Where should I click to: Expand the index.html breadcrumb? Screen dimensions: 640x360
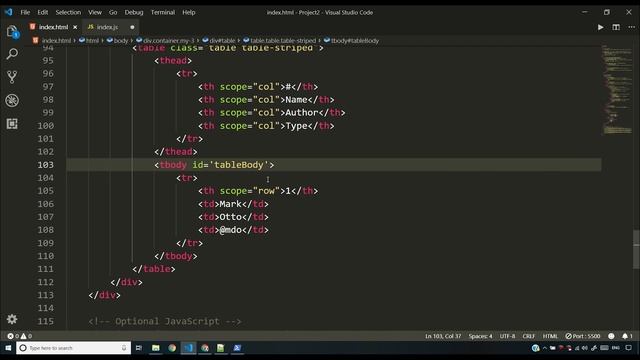click(x=52, y=40)
